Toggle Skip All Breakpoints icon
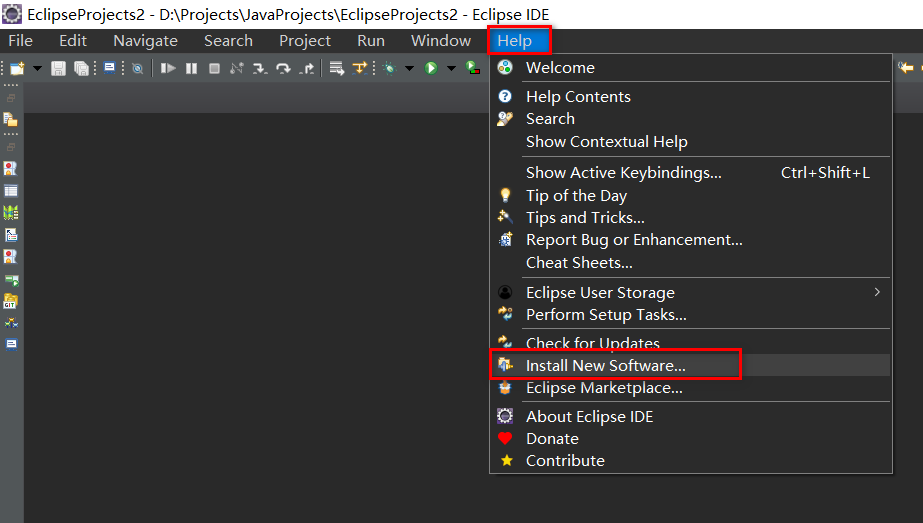Viewport: 923px width, 523px height. point(137,68)
